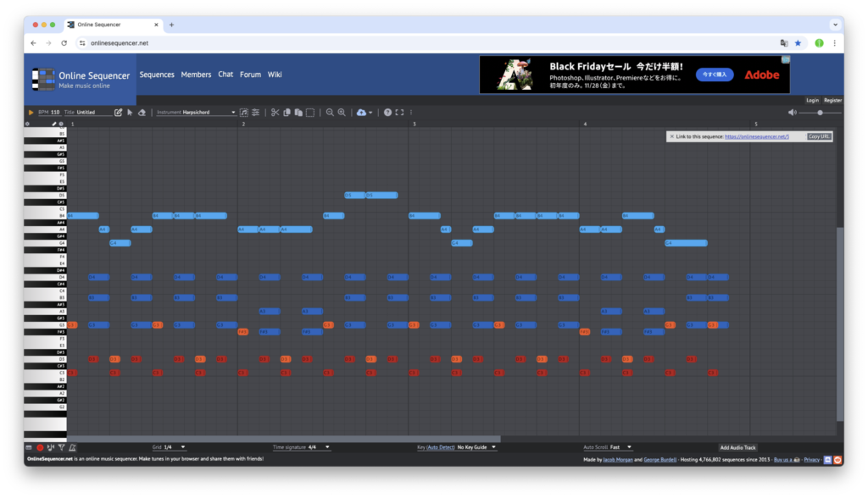Click the cloud Save icon

pyautogui.click(x=362, y=112)
